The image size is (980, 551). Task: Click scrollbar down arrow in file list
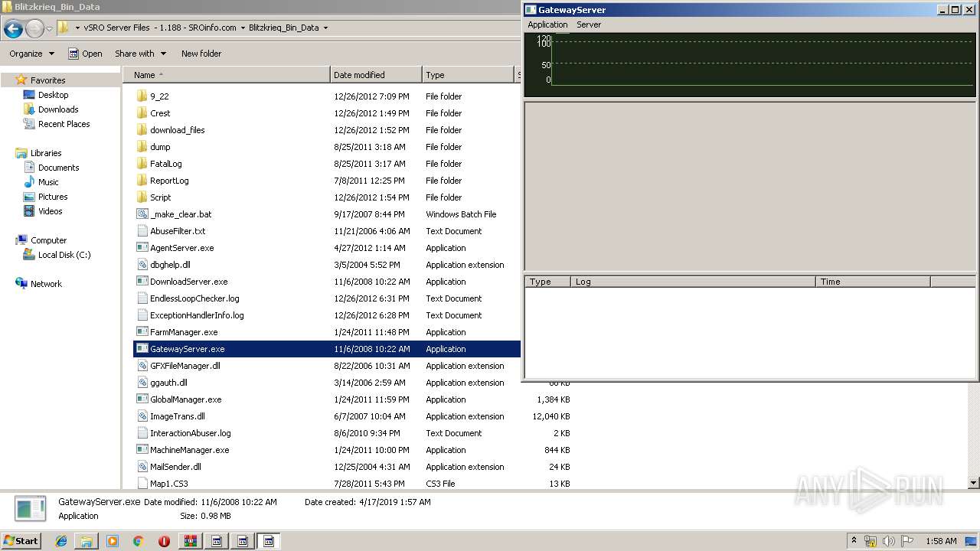(974, 483)
